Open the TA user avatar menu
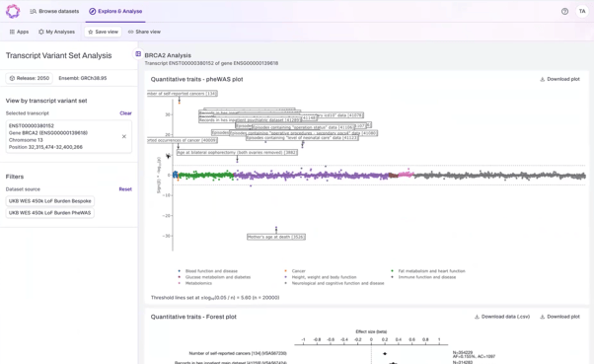The height and width of the screenshot is (364, 594). (x=582, y=12)
